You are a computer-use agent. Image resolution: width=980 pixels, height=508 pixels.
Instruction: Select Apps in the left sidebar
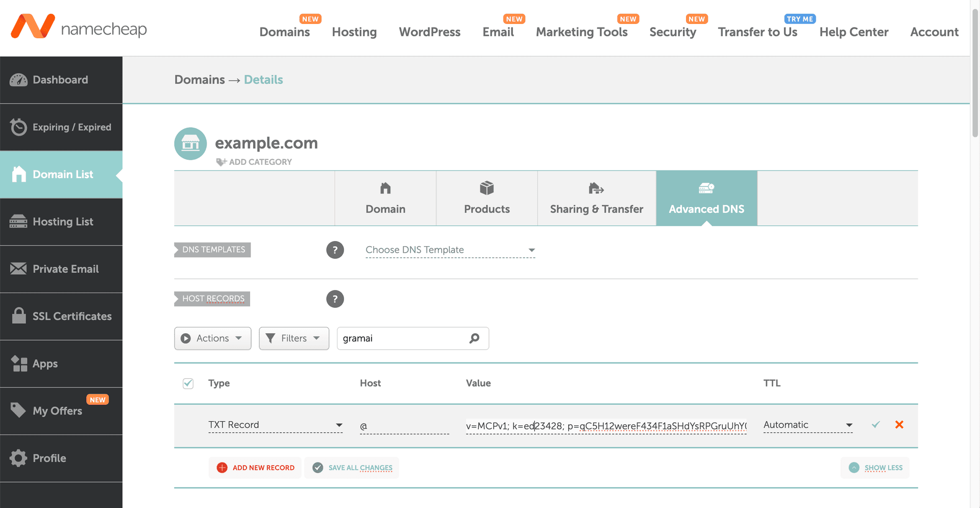45,364
